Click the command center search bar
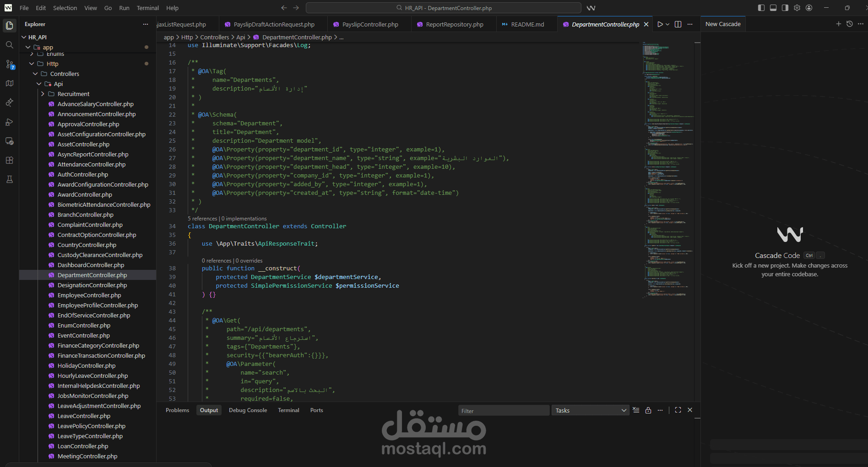Screen dimensions: 868x467 coord(443,8)
